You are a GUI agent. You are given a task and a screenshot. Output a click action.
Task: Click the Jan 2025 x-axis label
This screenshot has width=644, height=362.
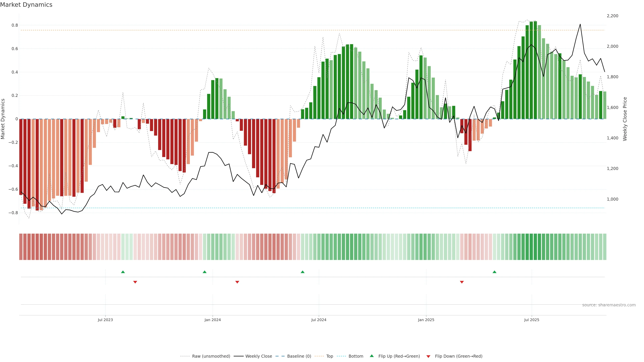(x=426, y=320)
